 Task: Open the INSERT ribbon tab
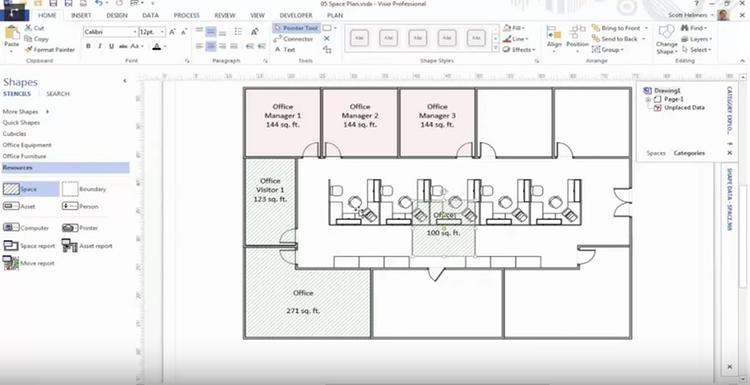click(81, 15)
